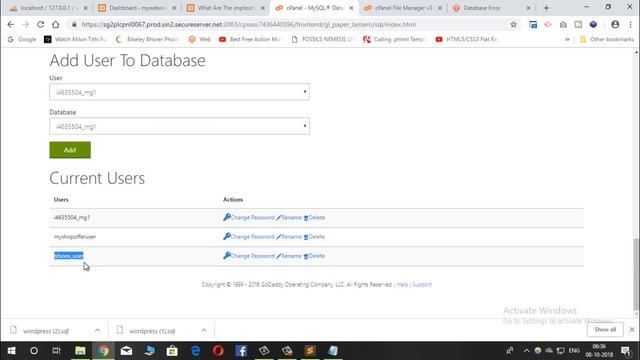
Task: Open the Chrome three-dot menu
Action: 630,24
